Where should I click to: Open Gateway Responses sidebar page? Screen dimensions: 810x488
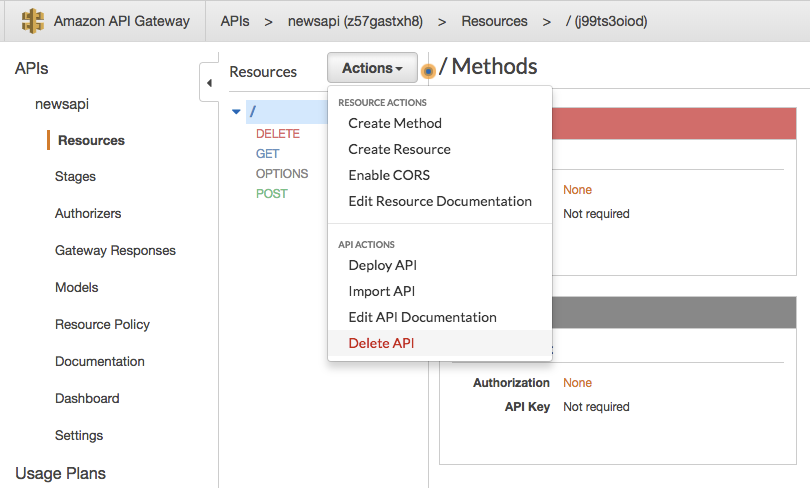pyautogui.click(x=115, y=250)
